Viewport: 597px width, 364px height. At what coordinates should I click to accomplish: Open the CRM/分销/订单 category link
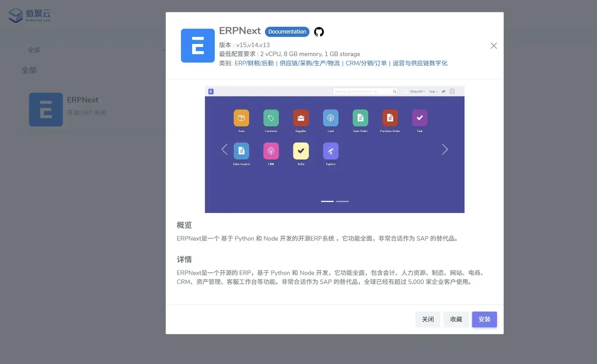(366, 63)
